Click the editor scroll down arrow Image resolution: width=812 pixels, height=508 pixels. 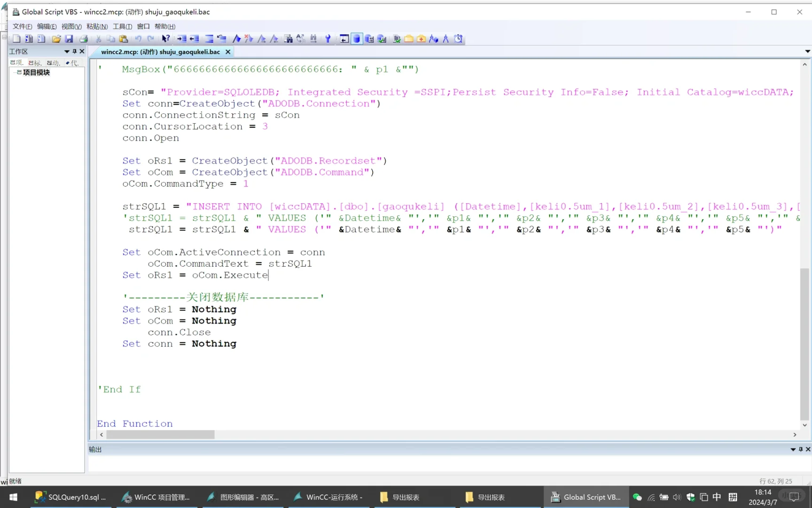point(804,425)
